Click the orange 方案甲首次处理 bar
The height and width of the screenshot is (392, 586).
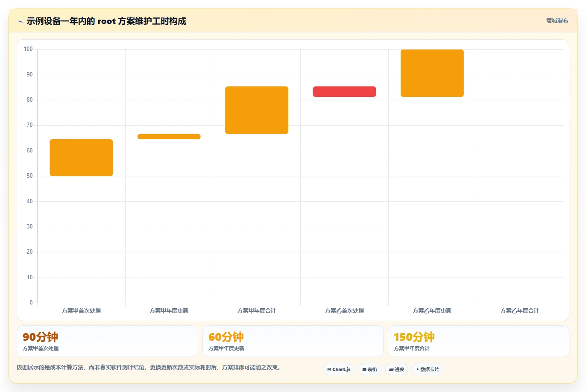(81, 158)
